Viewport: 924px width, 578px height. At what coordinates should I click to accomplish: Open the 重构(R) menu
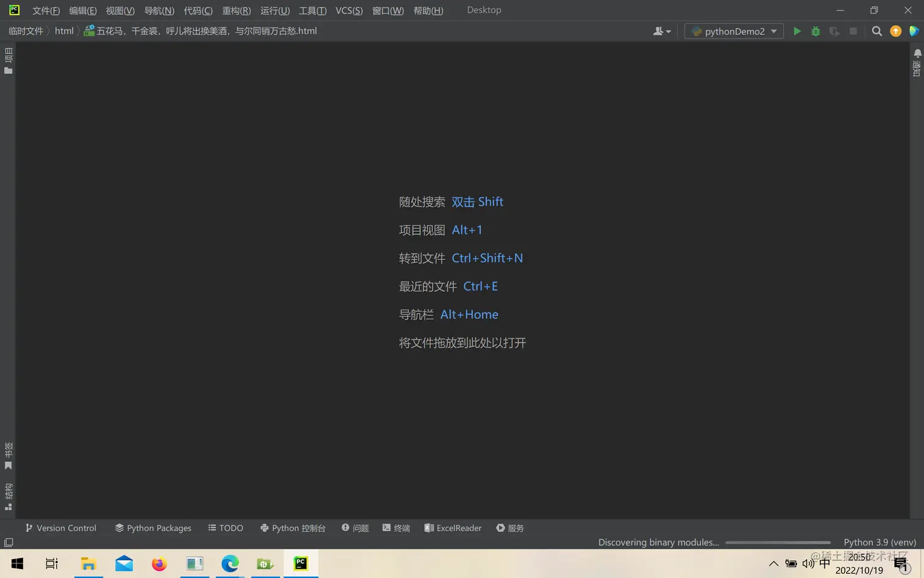pyautogui.click(x=237, y=10)
